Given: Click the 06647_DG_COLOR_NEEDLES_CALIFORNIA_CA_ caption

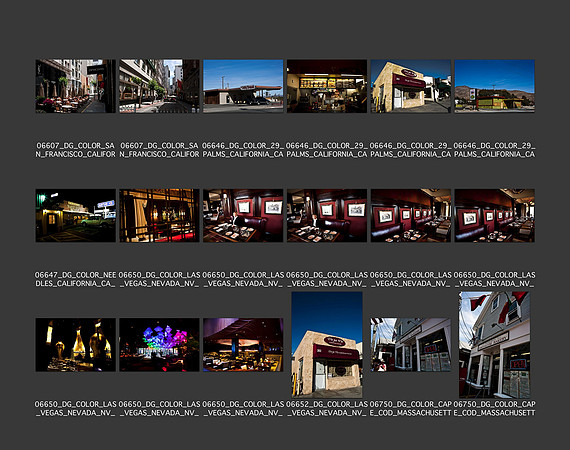Looking at the screenshot, I should click(x=76, y=279).
